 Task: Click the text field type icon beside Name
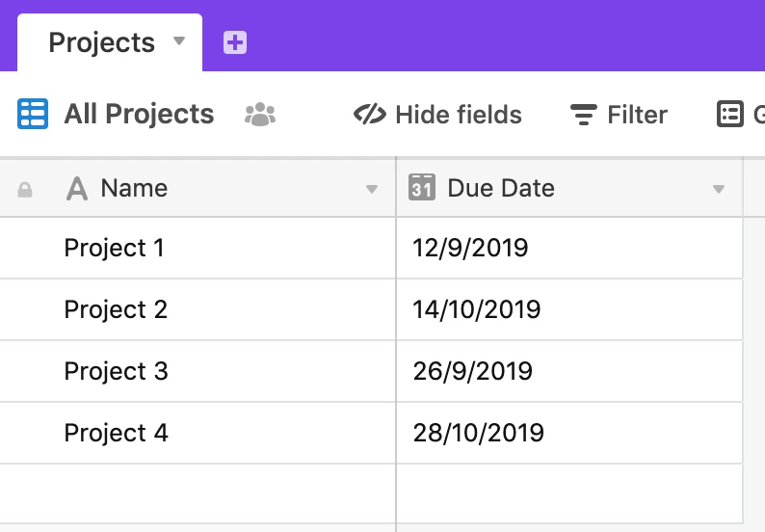coord(77,188)
